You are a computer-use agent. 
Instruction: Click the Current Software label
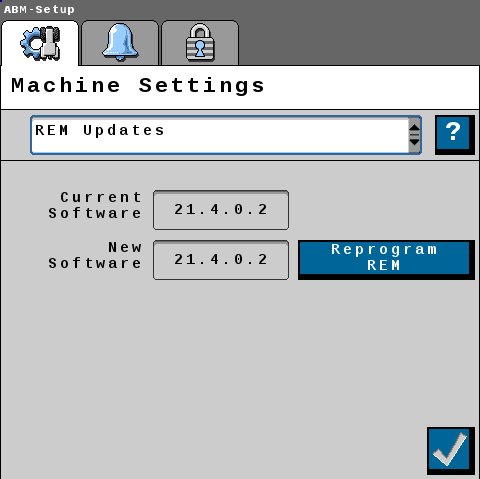pos(95,205)
